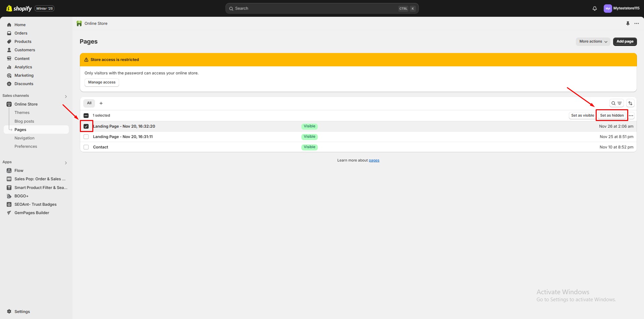Click the sort pages arrows icon
Screen dimensions: 644x319
point(630,103)
